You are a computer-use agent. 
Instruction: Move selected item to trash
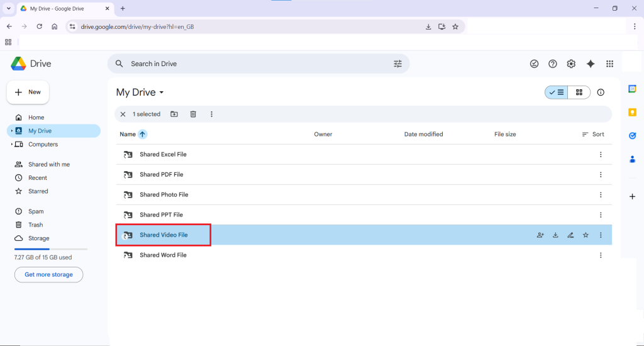(x=193, y=114)
